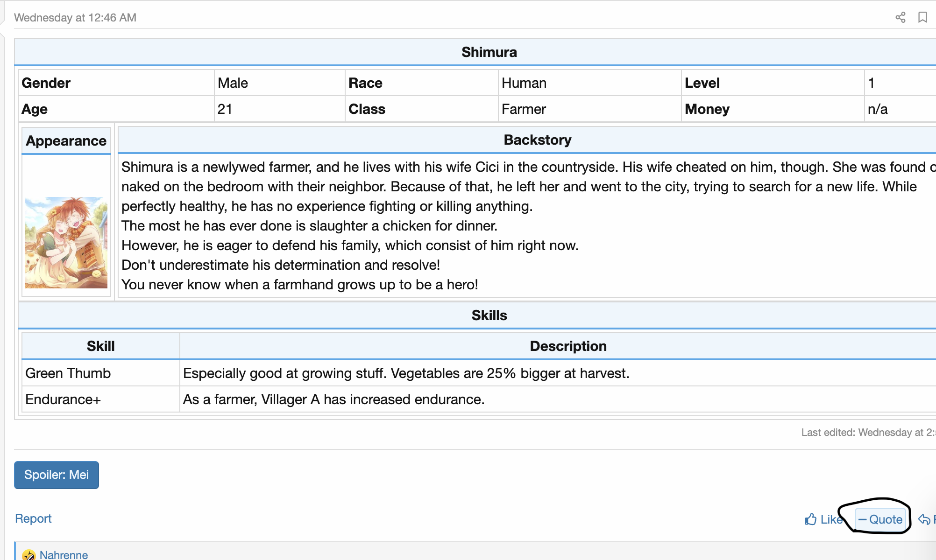936x560 pixels.
Task: Click the Backstory column header
Action: [537, 140]
